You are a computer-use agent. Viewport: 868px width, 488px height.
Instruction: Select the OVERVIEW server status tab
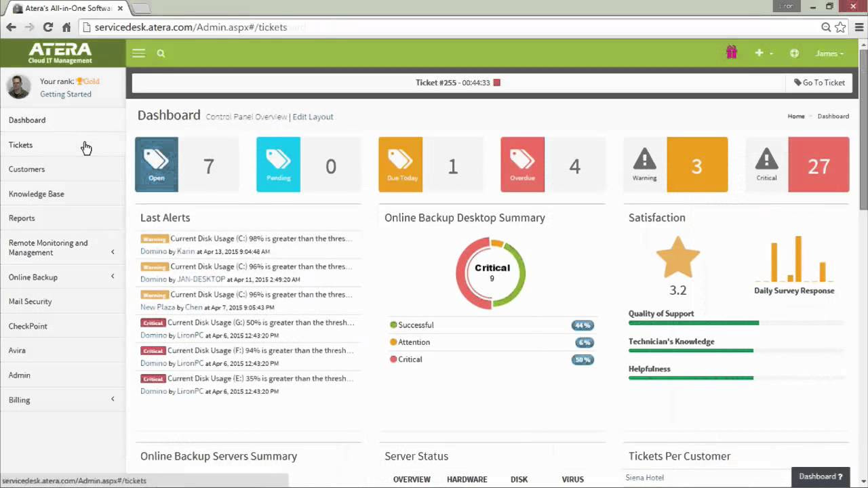(x=412, y=479)
